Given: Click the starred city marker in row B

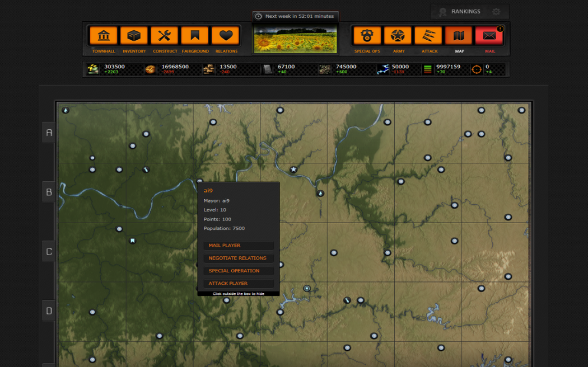Looking at the screenshot, I should 293,170.
